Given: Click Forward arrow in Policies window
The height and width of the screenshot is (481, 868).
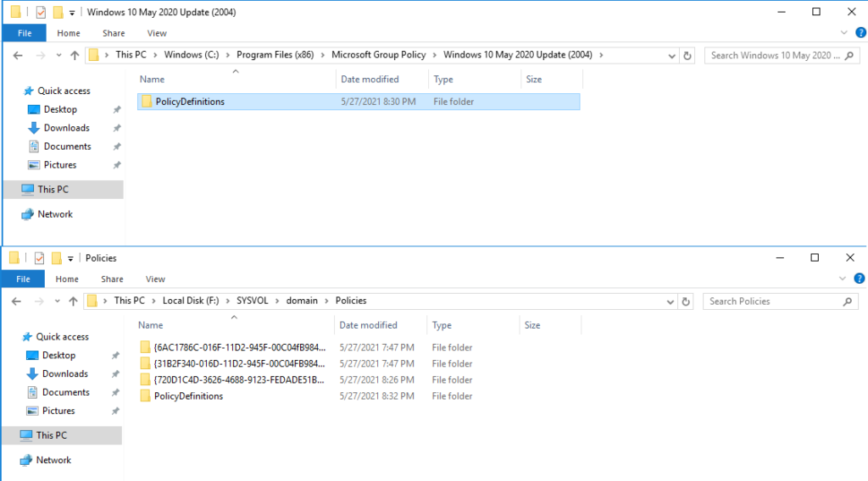Looking at the screenshot, I should pos(39,301).
